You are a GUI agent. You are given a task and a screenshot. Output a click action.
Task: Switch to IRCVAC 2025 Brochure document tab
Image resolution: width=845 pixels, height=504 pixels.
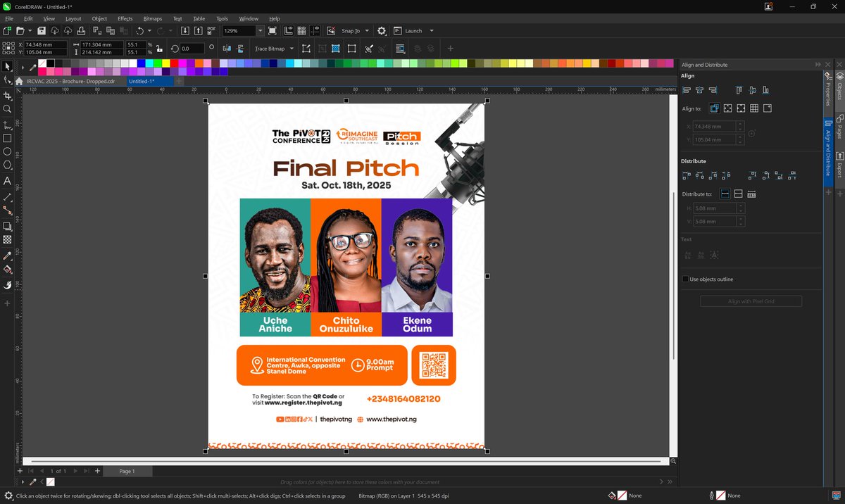pos(70,81)
